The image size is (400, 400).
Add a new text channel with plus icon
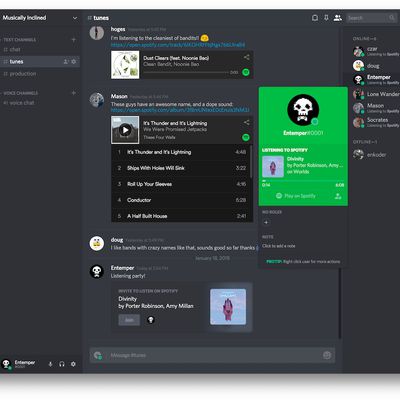pyautogui.click(x=74, y=40)
